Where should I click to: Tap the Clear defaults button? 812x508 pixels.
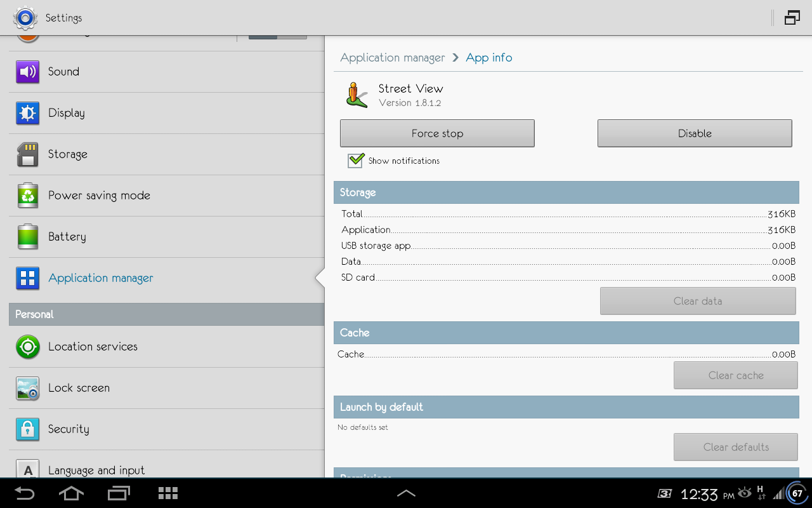[x=736, y=447]
